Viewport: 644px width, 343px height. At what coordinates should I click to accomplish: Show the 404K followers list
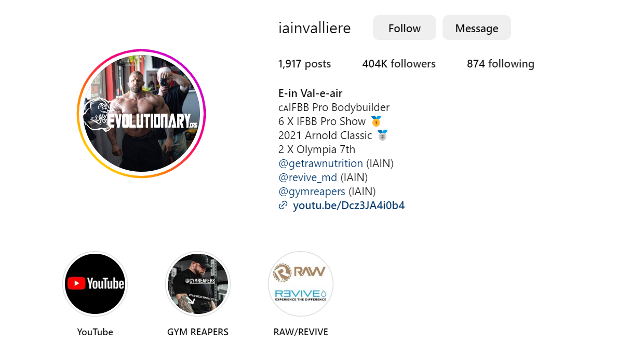[399, 64]
